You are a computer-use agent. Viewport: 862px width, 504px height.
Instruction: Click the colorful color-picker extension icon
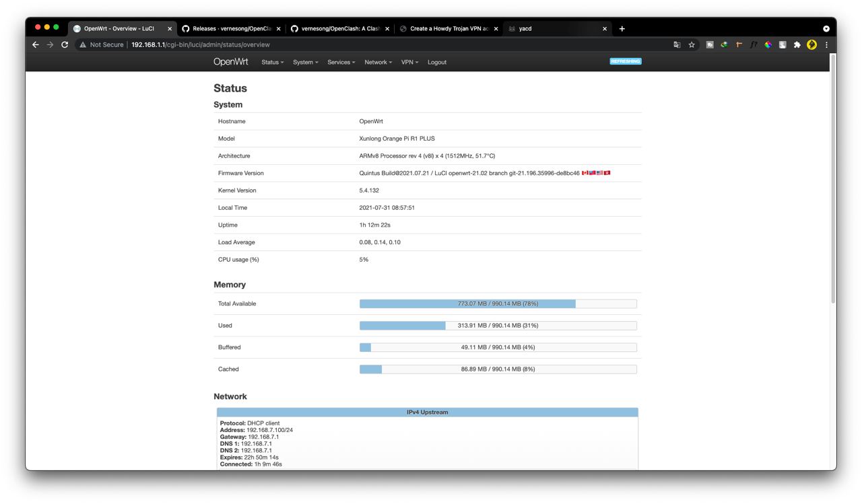[768, 45]
